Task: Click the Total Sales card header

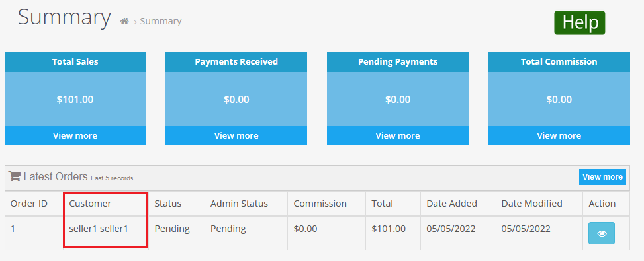Action: (75, 62)
